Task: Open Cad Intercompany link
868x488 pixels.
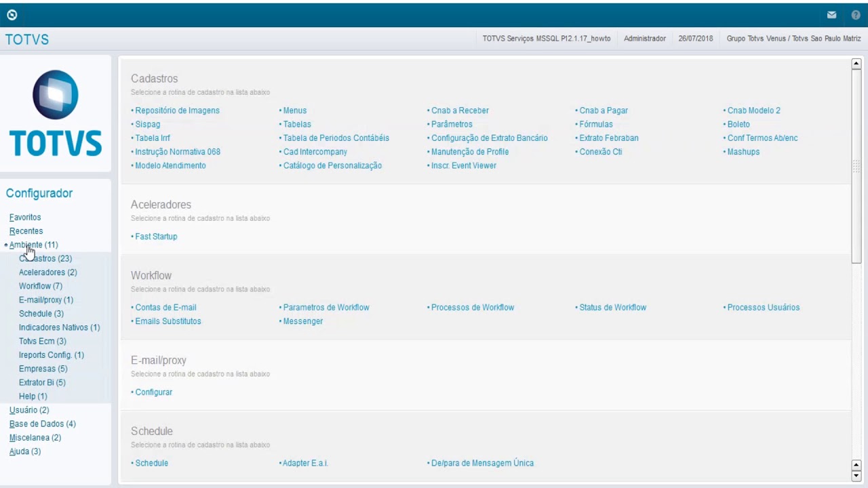Action: pos(315,152)
